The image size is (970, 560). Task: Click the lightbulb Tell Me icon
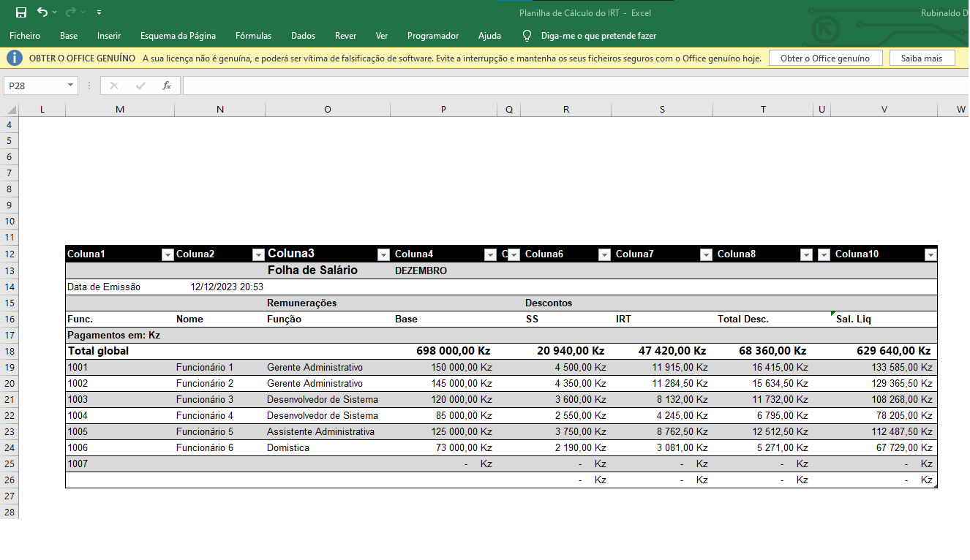point(527,36)
